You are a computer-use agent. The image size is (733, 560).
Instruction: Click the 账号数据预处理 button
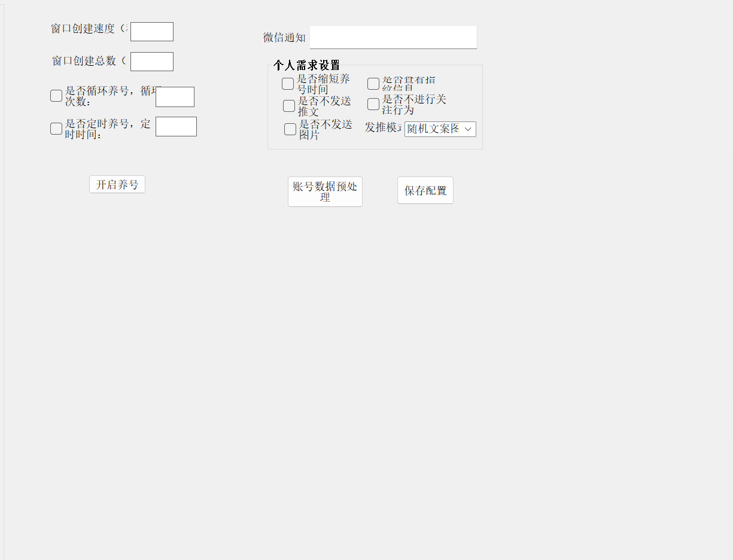[x=325, y=191]
